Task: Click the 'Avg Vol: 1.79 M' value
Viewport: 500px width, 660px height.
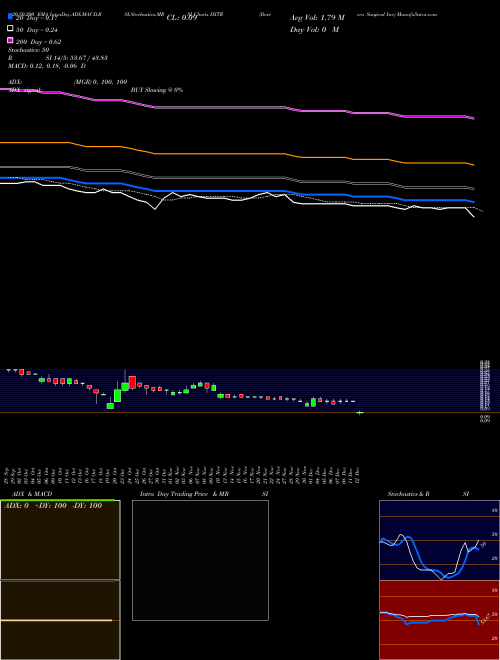Action: pos(317,18)
